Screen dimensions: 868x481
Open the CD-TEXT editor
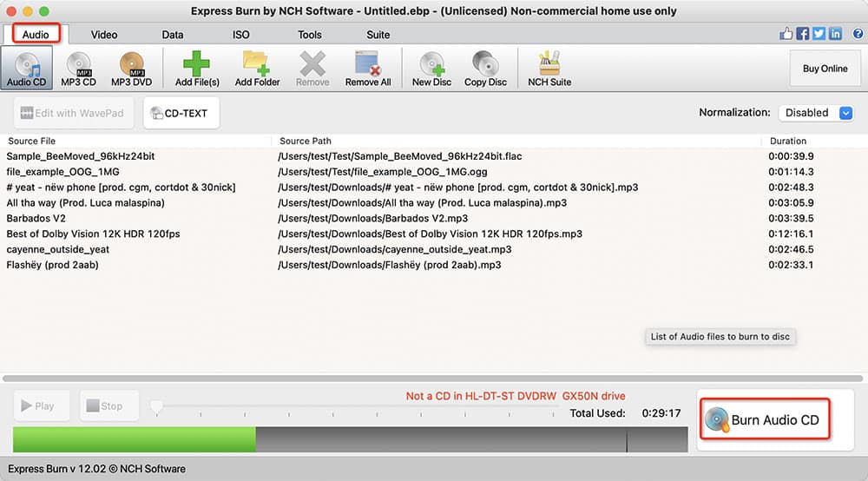[181, 113]
